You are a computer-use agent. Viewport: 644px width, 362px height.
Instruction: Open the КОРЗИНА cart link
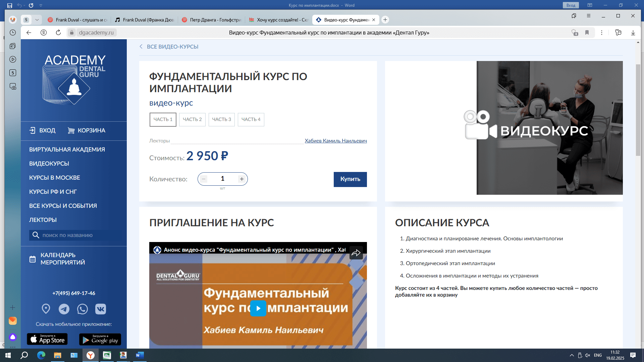pyautogui.click(x=87, y=130)
